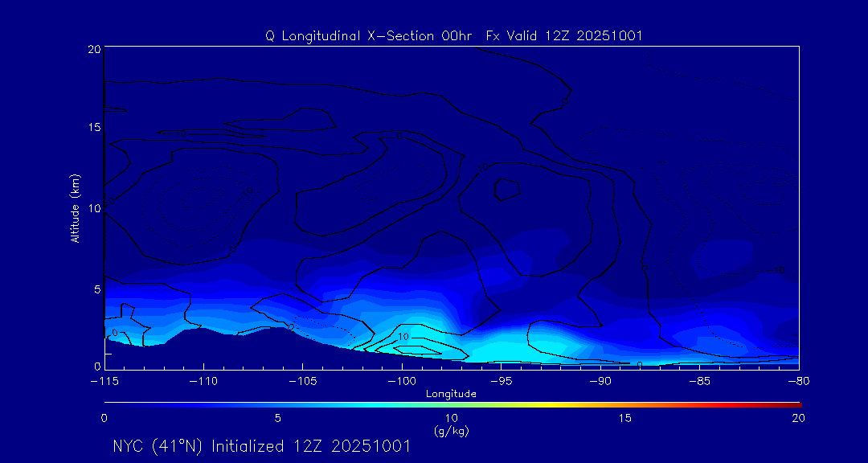Click the color scale tick label "5"

[278, 418]
